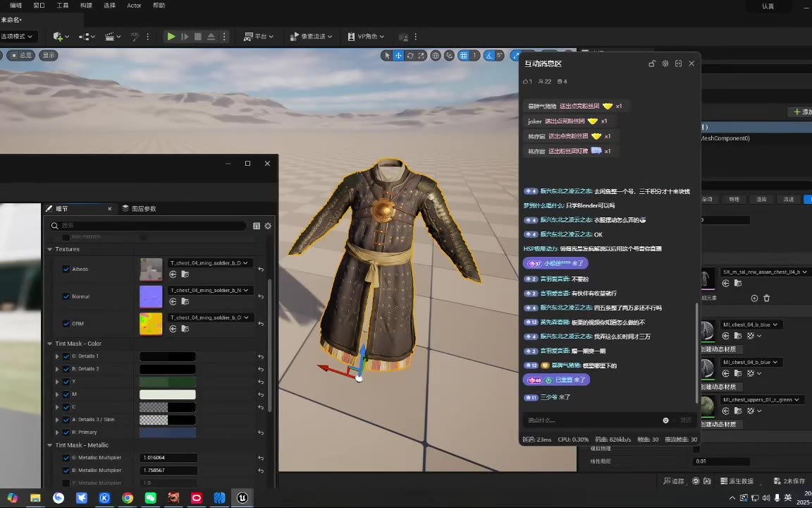Expand the G: Details 1 tint row

(x=57, y=356)
